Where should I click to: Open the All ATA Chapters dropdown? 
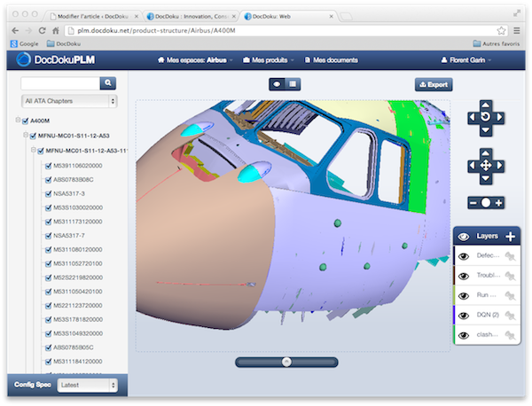(70, 102)
